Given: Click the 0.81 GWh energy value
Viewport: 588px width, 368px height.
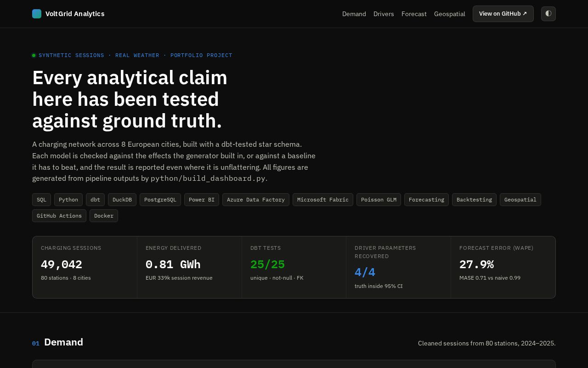Looking at the screenshot, I should point(173,264).
